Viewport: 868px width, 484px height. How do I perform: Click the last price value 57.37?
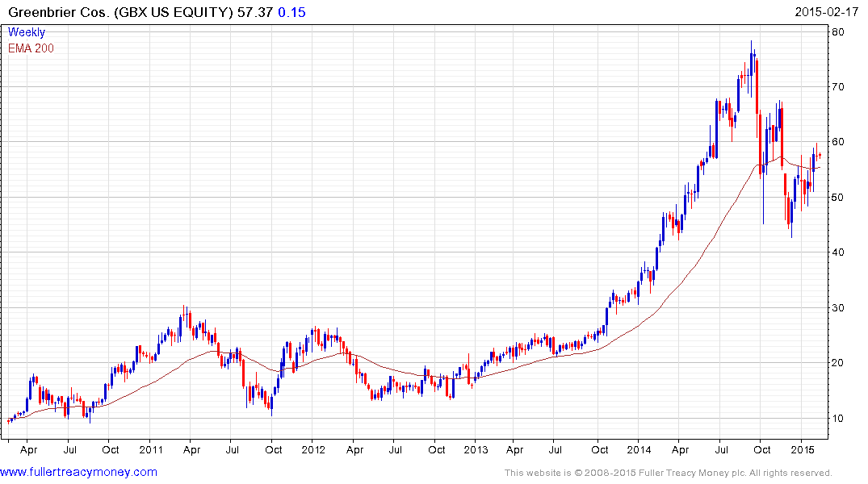(255, 12)
